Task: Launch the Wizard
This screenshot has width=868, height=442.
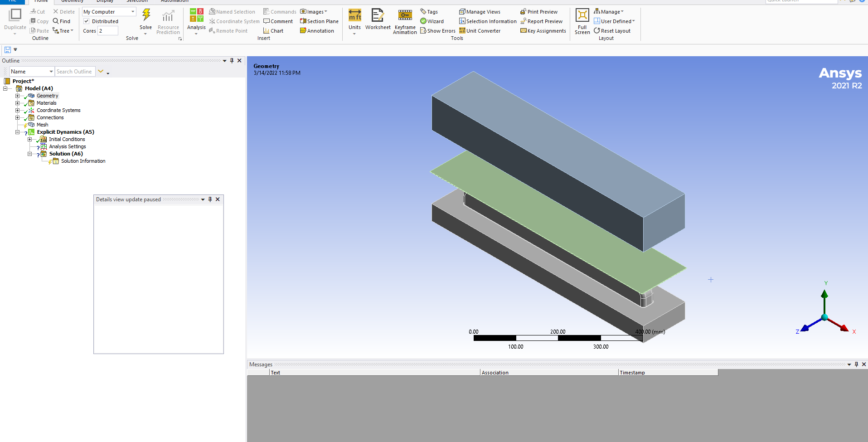Action: pos(432,21)
